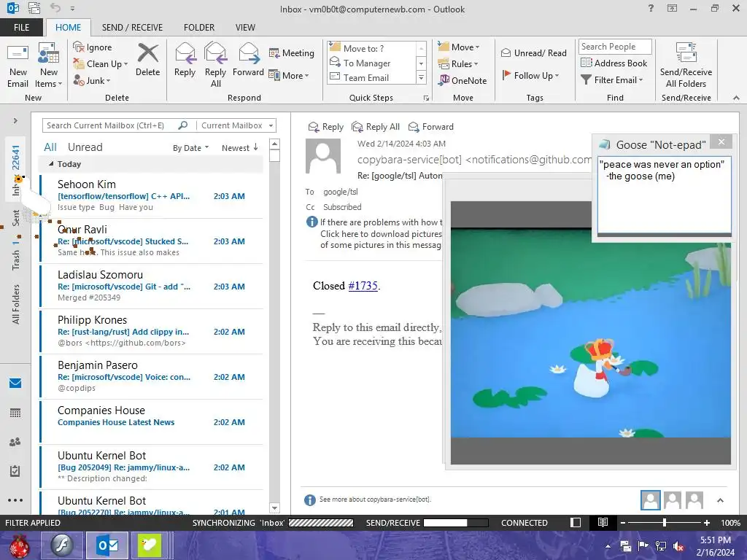The height and width of the screenshot is (560, 747).
Task: Open the Quick Steps dialog launcher
Action: tap(426, 98)
